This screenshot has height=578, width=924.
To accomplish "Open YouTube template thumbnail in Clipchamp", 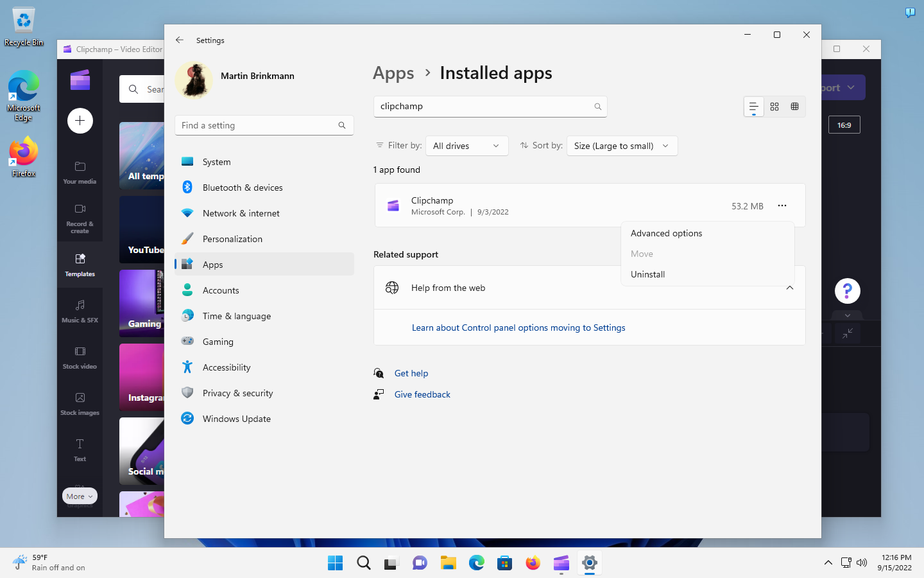I will point(142,229).
